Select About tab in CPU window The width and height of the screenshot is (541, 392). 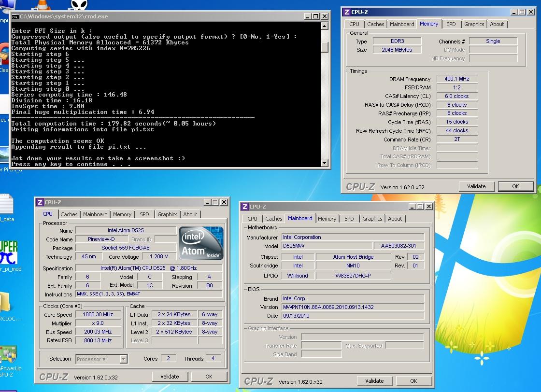coord(190,214)
